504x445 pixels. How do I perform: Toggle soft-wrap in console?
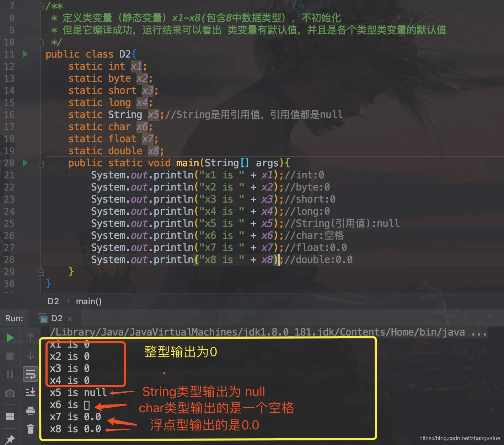click(31, 374)
